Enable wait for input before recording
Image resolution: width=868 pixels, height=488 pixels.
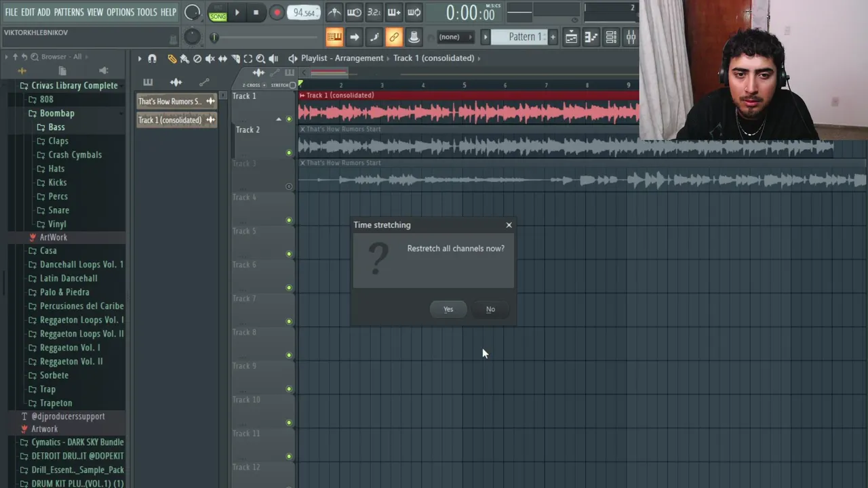coord(354,12)
